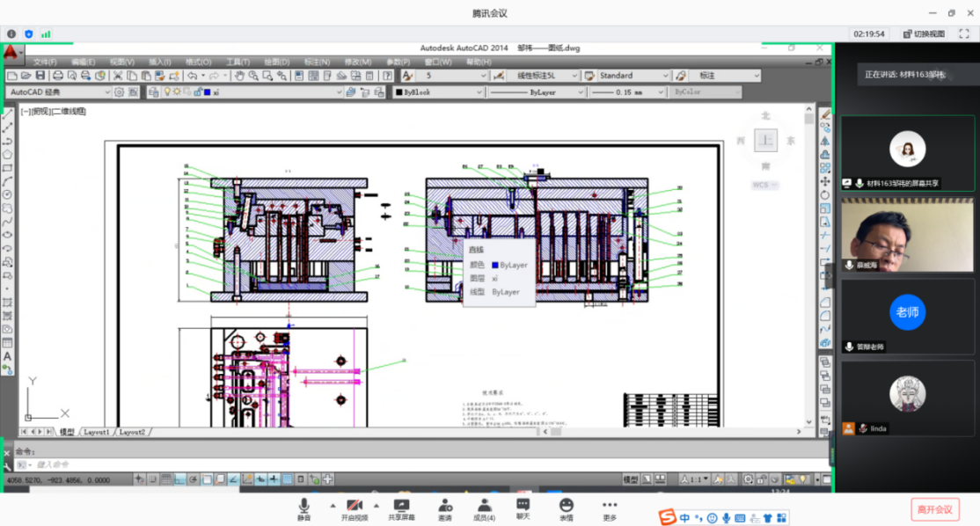Click the Save icon in toolbar
980x526 pixels.
click(40, 77)
